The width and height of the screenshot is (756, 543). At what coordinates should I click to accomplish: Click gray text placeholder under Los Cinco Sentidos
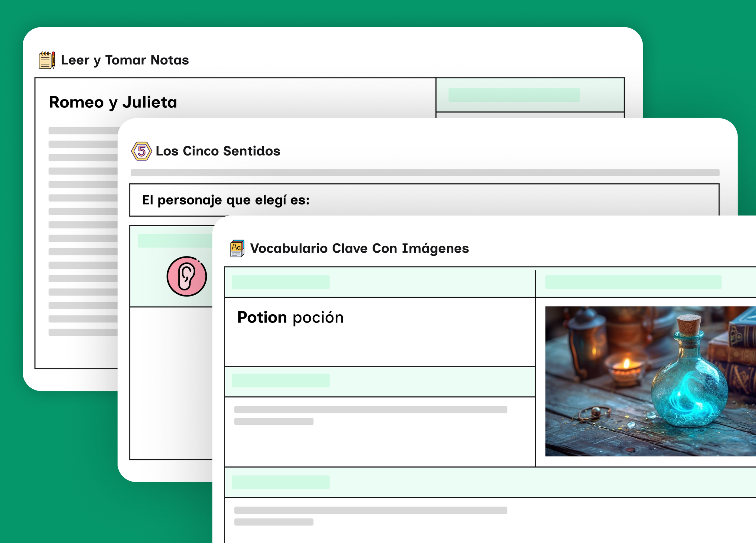click(425, 173)
